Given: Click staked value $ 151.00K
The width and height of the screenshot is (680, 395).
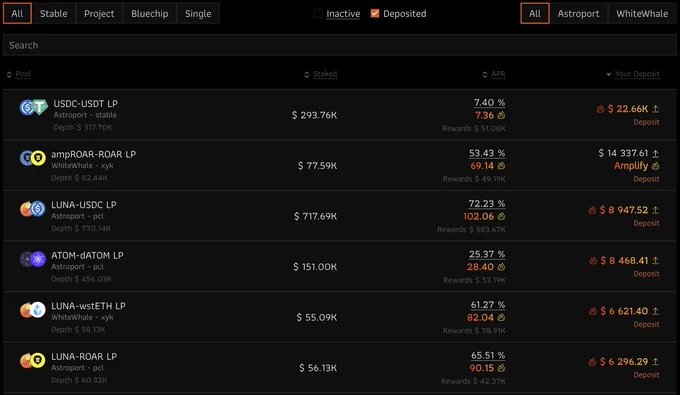Looking at the screenshot, I should pyautogui.click(x=315, y=267).
